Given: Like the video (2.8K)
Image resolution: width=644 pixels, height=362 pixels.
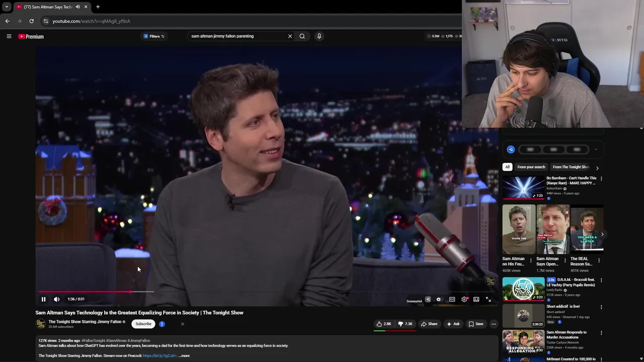Looking at the screenshot, I should pos(384,324).
